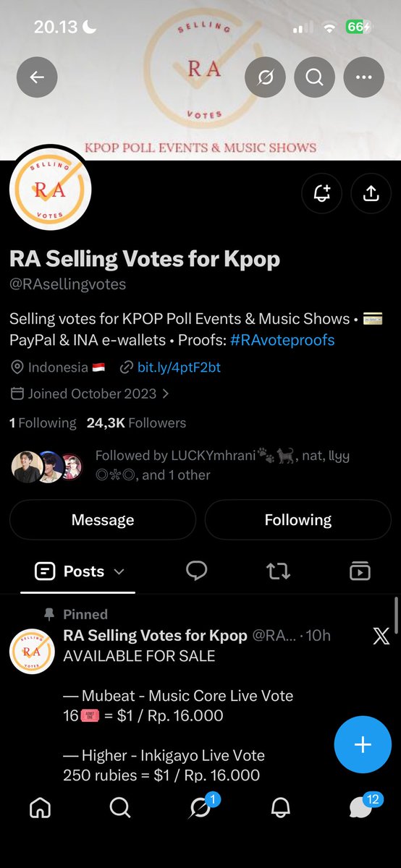View the RA profile picture
This screenshot has width=401, height=868.
(x=50, y=189)
